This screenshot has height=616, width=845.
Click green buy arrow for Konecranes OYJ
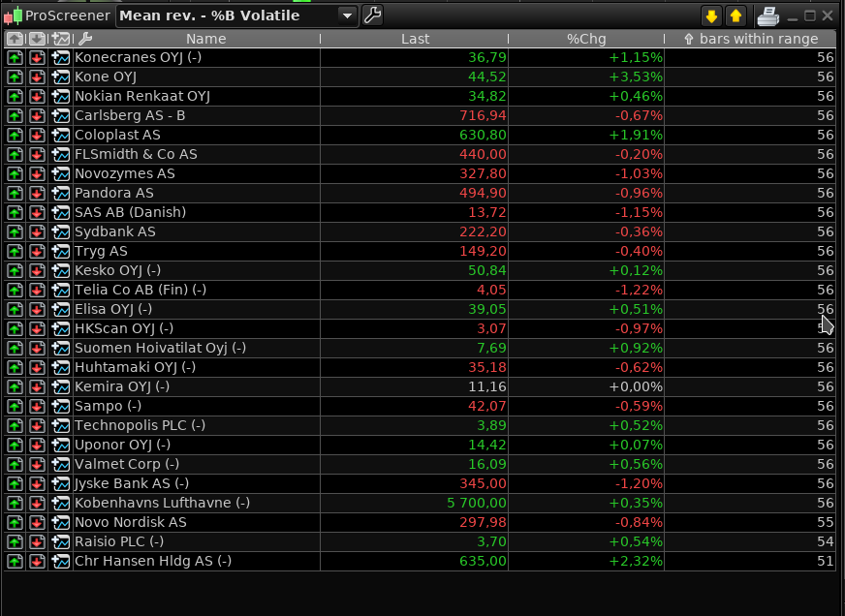point(15,57)
